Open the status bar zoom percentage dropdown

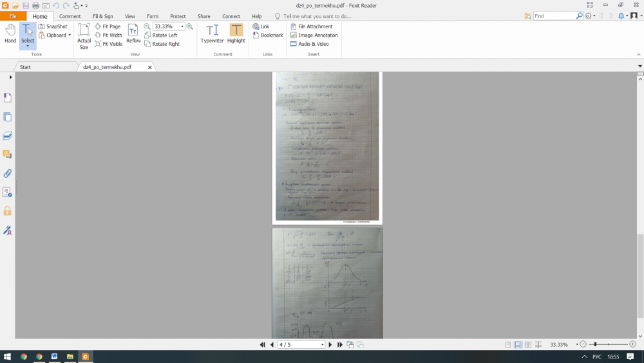click(577, 344)
